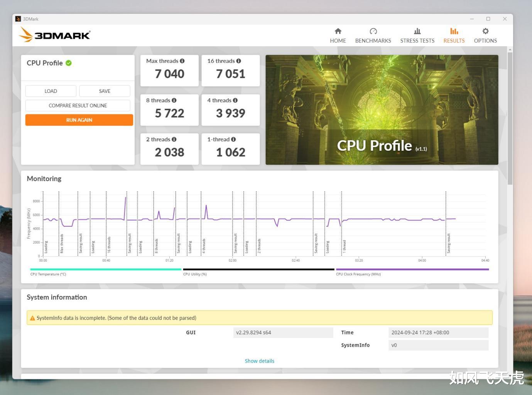Click the green checkmark beside CPU Profile
532x395 pixels.
[69, 63]
